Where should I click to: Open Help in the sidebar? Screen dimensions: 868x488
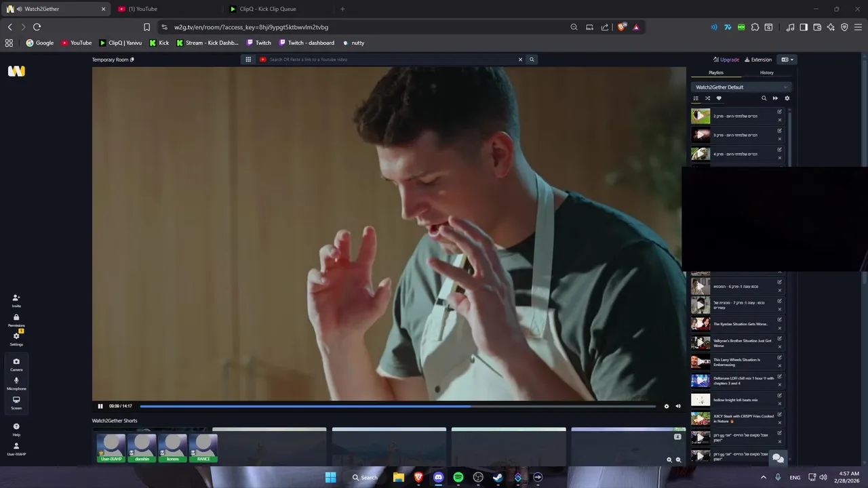coord(16,430)
